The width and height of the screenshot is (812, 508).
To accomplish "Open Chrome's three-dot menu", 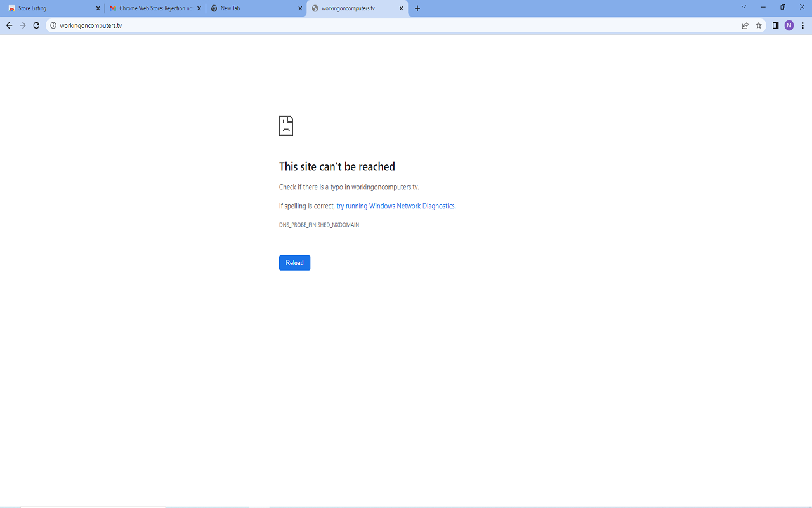I will pyautogui.click(x=802, y=25).
